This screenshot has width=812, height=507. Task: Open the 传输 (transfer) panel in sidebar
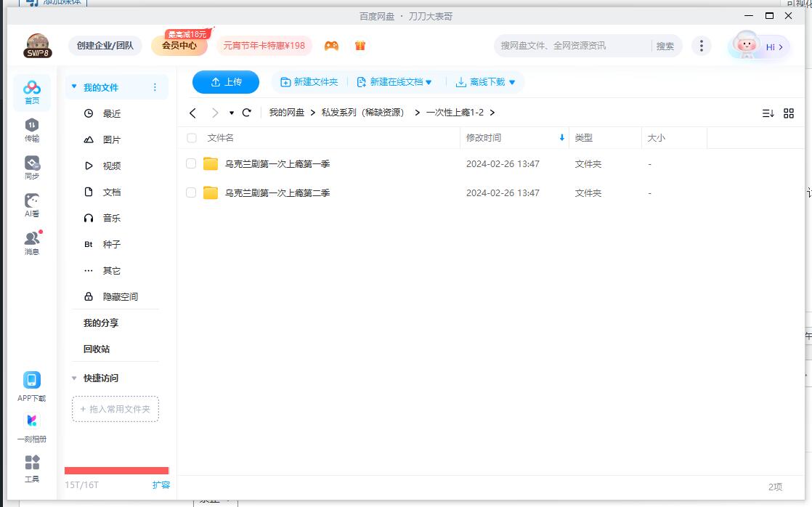[x=31, y=128]
